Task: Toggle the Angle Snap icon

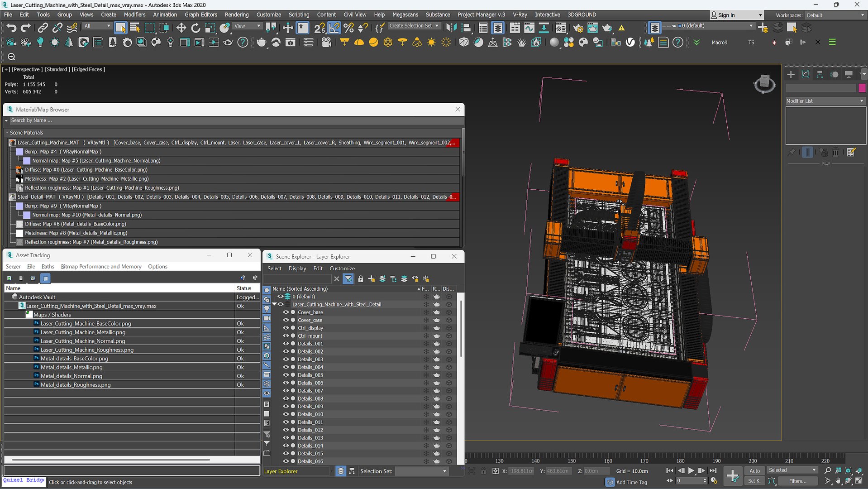Action: point(334,28)
